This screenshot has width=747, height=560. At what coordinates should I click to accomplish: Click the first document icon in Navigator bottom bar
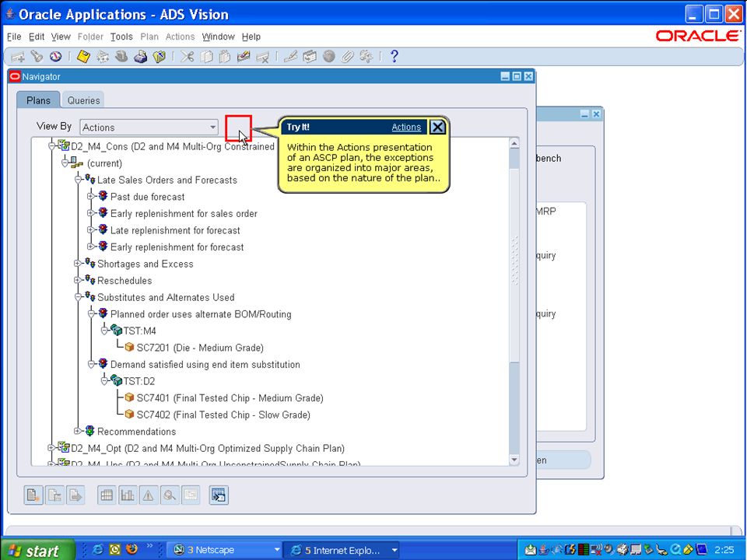tap(33, 495)
